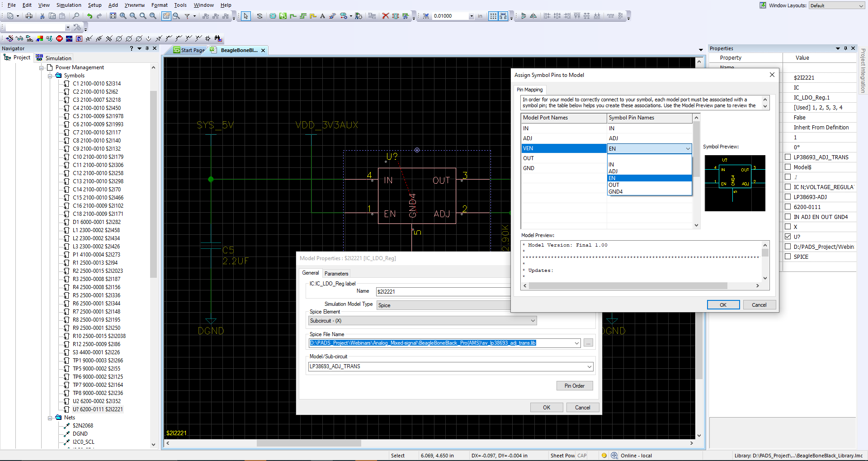Click the Print icon in the toolbar
The width and height of the screenshot is (868, 461).
(29, 16)
